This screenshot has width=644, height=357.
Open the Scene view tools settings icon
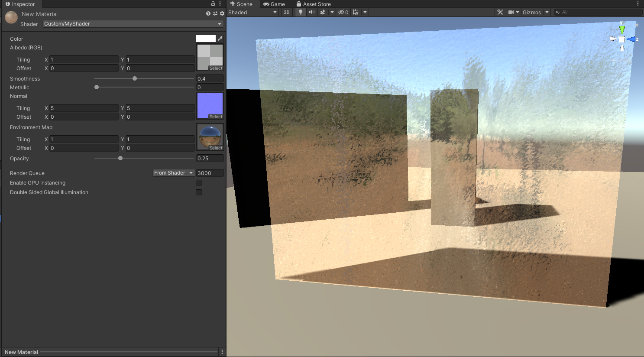point(500,12)
